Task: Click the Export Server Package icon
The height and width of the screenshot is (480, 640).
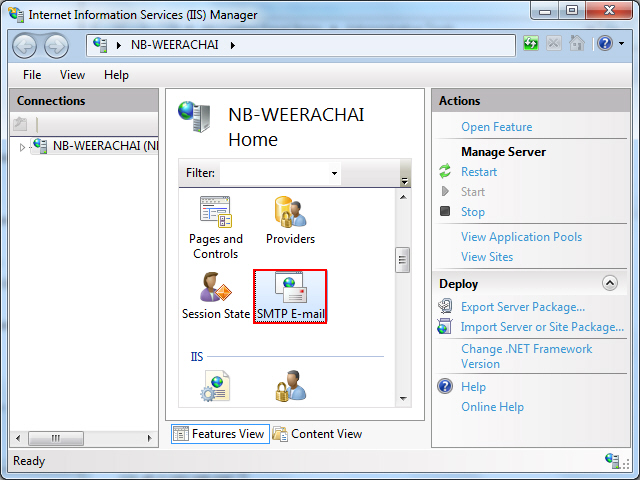Action: 445,306
